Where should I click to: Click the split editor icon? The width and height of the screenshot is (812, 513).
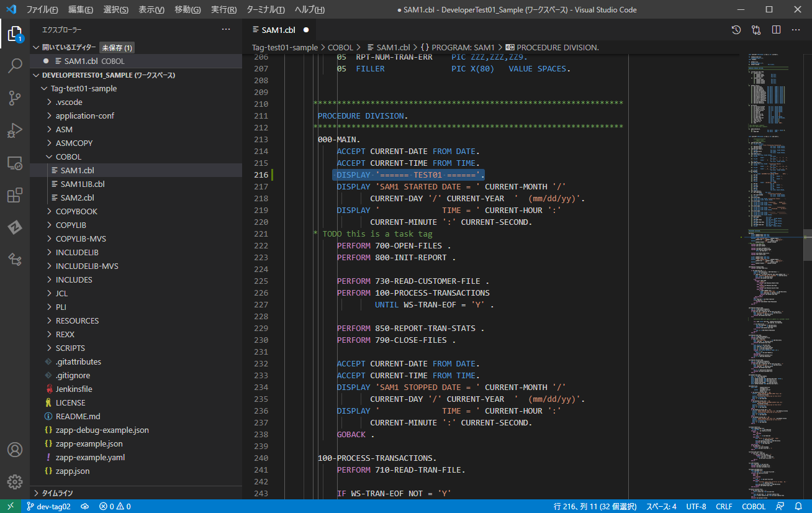[776, 30]
